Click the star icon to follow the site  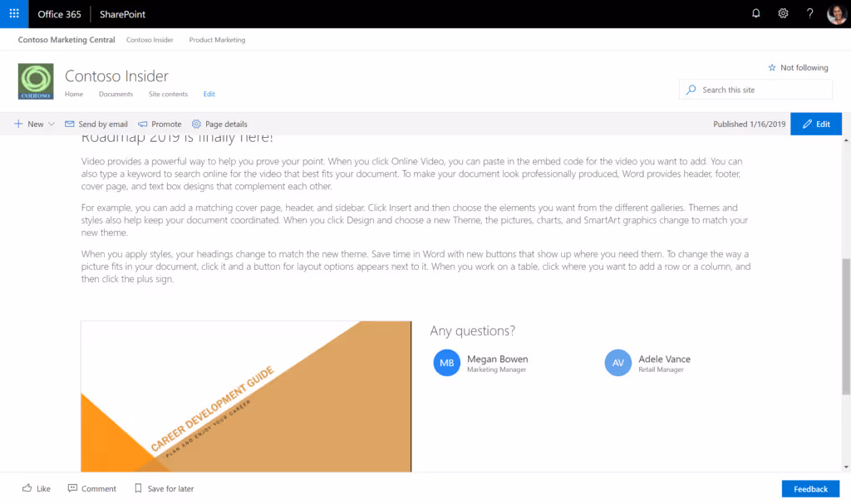[772, 68]
